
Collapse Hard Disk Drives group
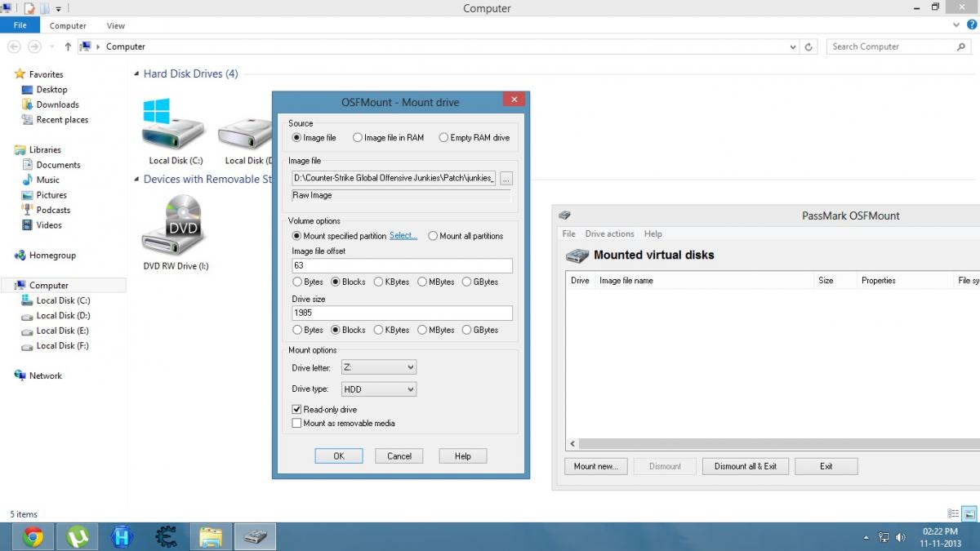tap(136, 74)
